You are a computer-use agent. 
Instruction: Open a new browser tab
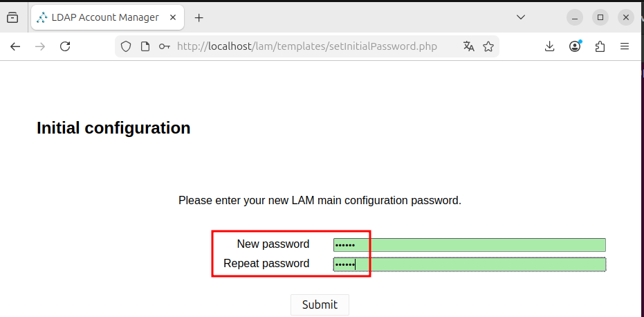199,17
